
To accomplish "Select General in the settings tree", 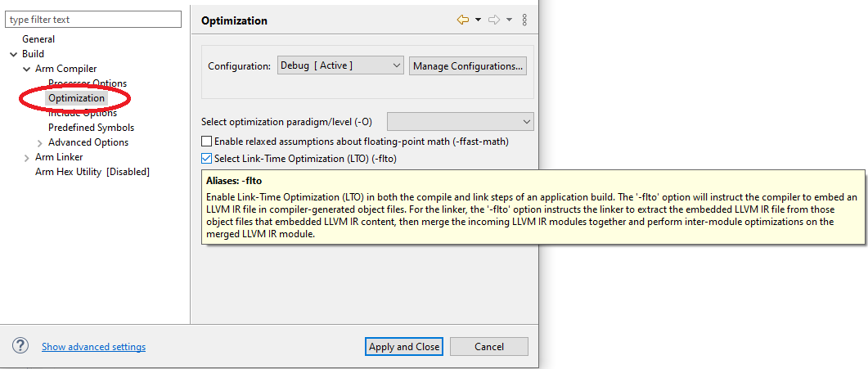I will click(38, 39).
